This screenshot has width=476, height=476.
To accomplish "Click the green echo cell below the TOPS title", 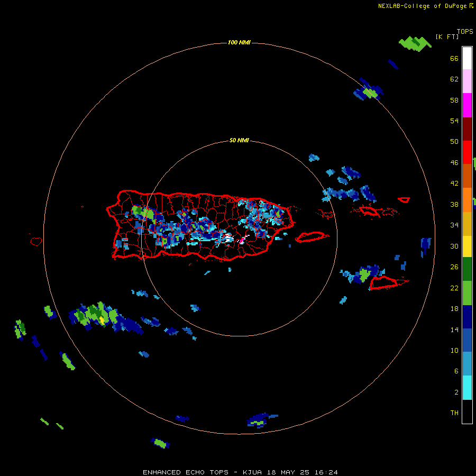I will 415,44.
